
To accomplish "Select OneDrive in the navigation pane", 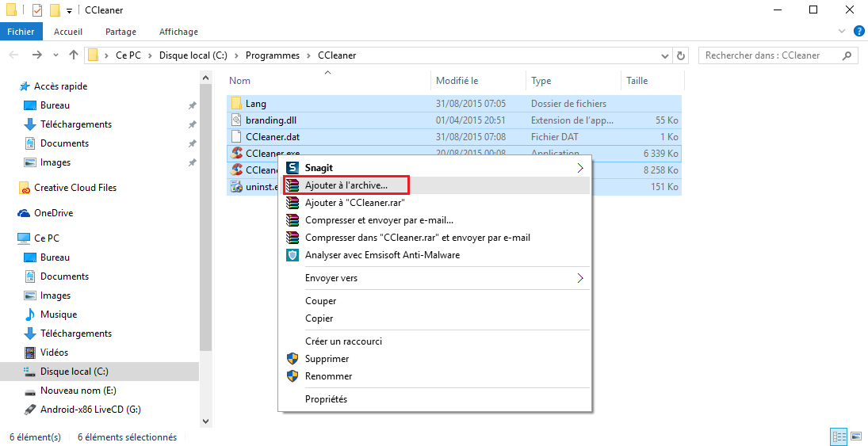I will pos(53,213).
